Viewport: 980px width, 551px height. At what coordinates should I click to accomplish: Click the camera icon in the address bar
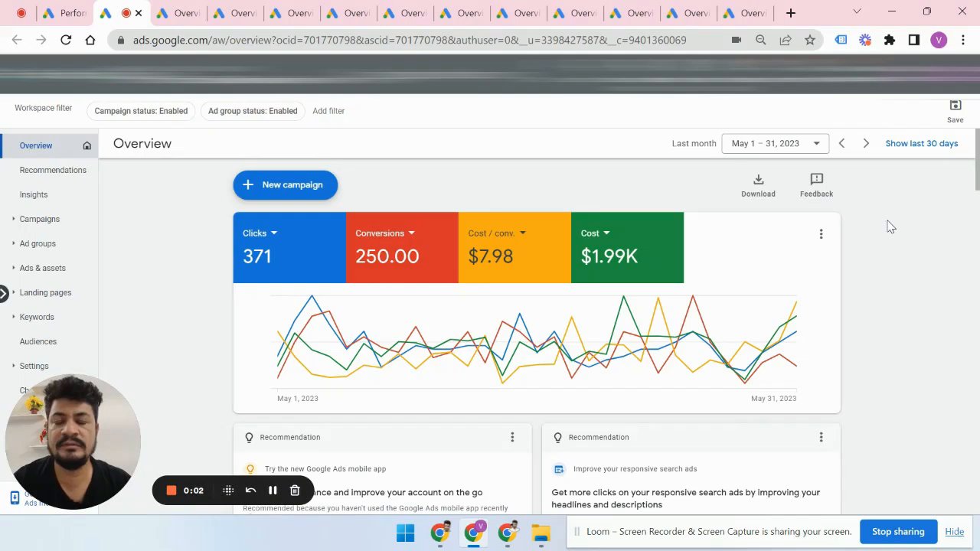coord(737,40)
